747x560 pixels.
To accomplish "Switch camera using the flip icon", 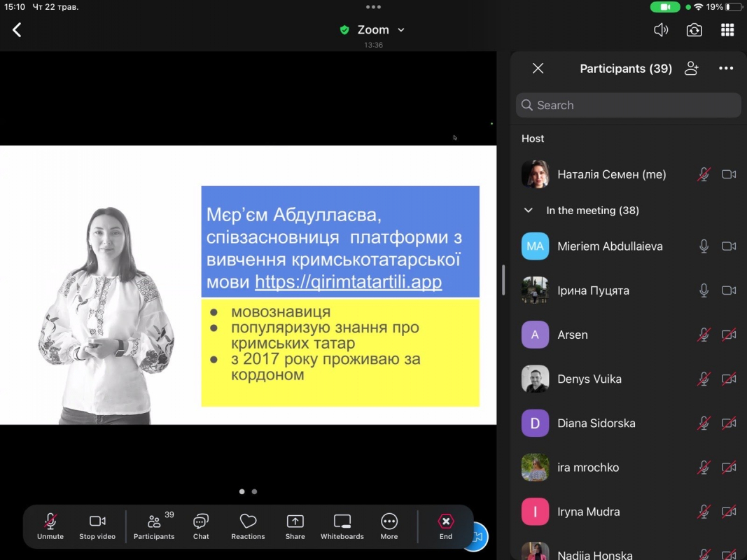I will (x=694, y=30).
